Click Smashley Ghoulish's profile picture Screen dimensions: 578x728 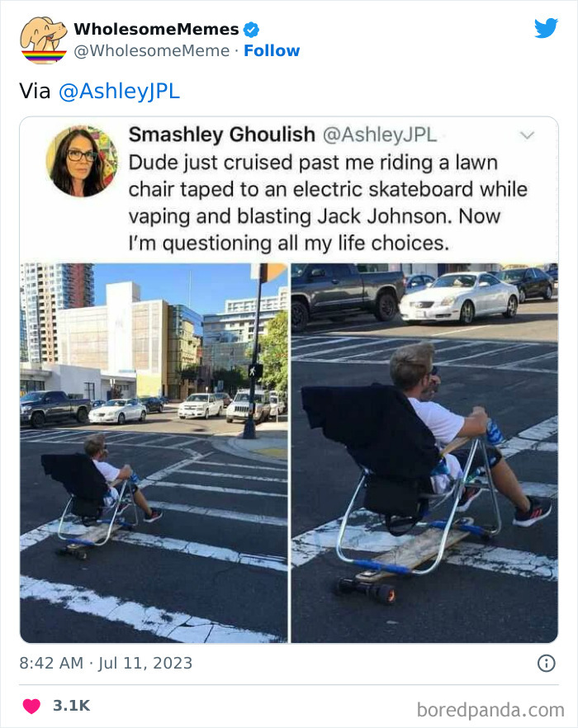click(82, 161)
